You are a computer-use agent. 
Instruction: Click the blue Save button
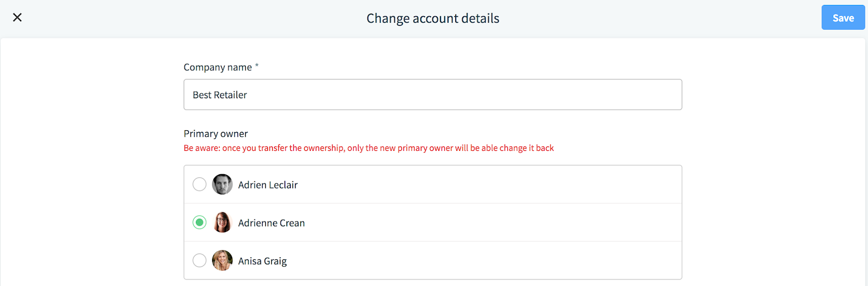point(843,17)
